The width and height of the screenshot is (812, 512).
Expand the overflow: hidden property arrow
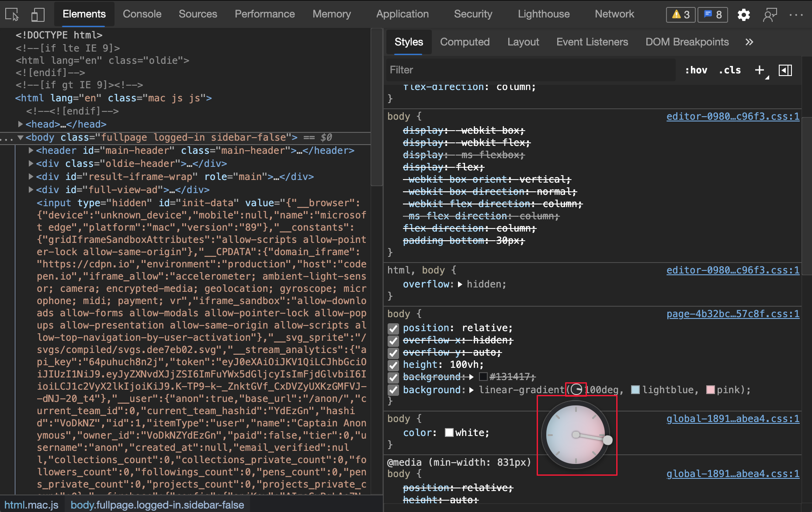click(x=459, y=284)
